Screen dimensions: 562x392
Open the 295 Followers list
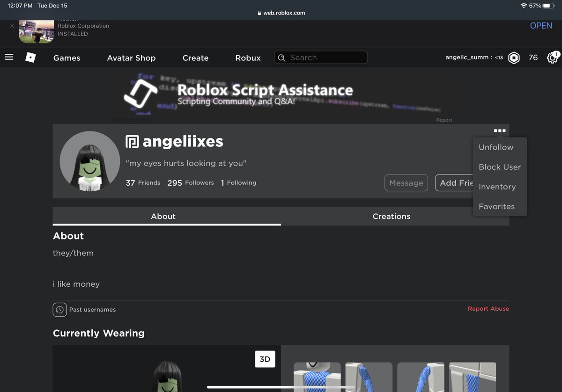(x=191, y=183)
